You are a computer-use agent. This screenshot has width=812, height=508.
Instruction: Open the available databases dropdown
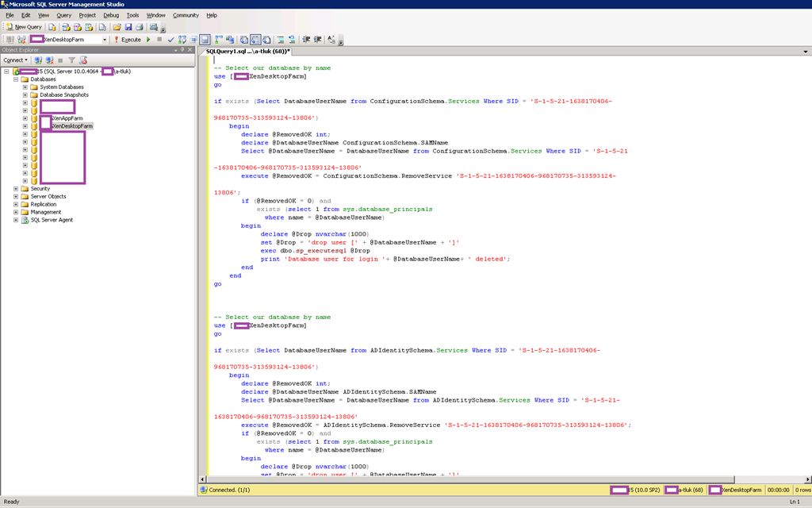click(x=105, y=39)
